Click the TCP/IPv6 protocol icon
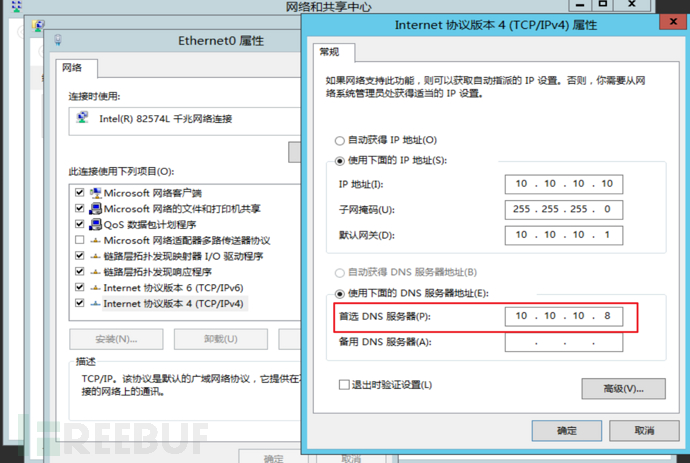 coord(95,288)
